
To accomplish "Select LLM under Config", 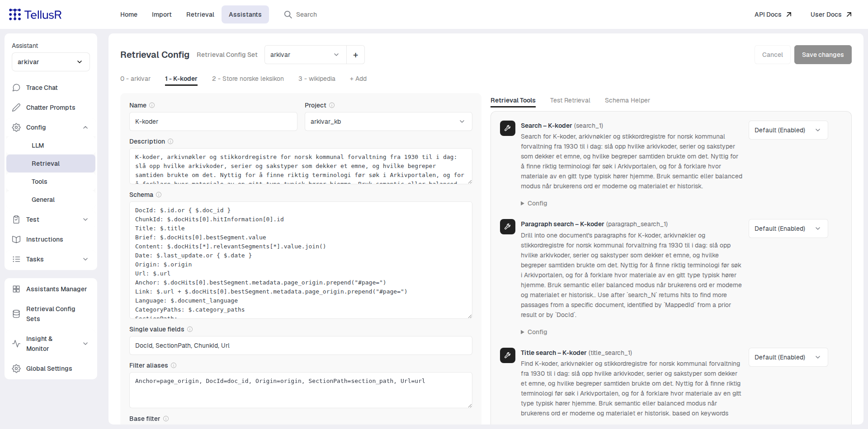I will coord(51,145).
